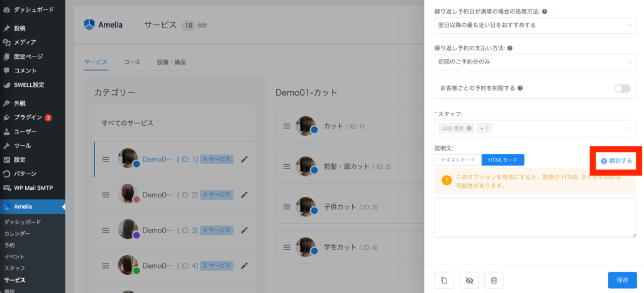The height and width of the screenshot is (293, 644).
Task: Open プラグイン in WordPress sidebar
Action: [x=28, y=118]
